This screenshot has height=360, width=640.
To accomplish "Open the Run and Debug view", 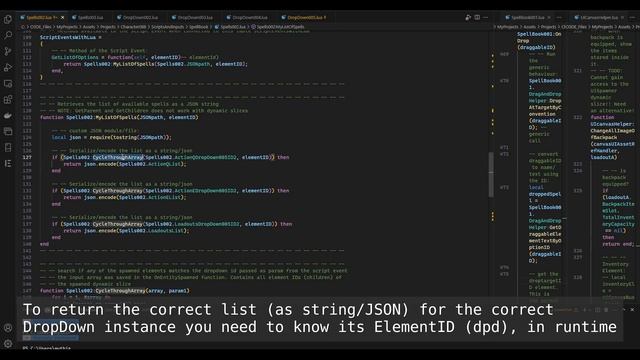I will pos(8,67).
